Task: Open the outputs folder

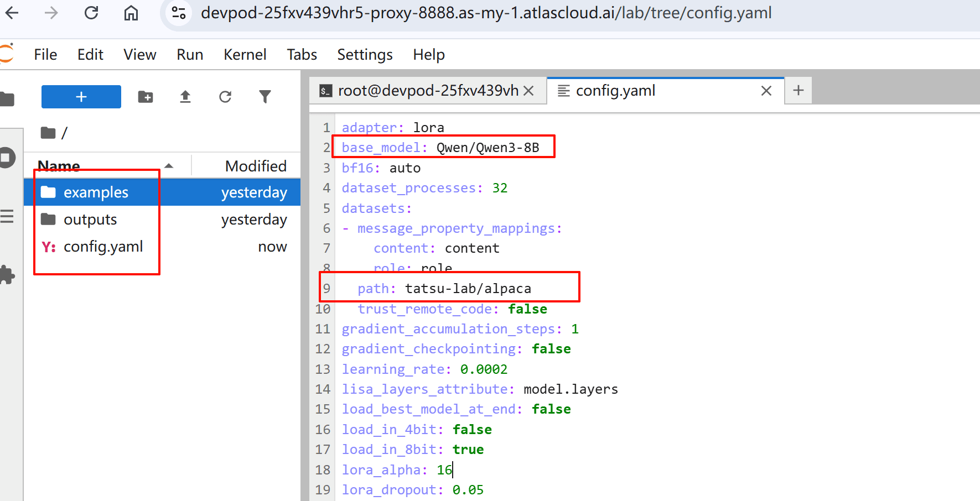Action: pos(90,220)
